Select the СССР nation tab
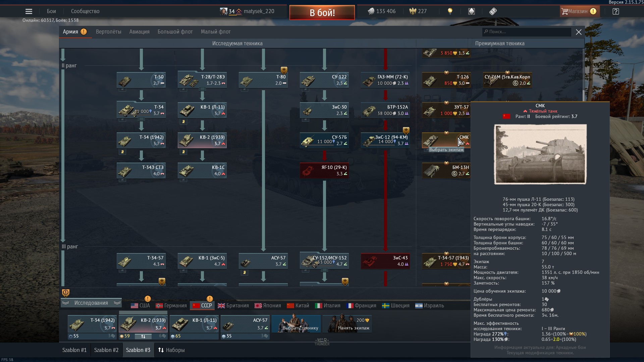The width and height of the screenshot is (644, 362). [x=202, y=306]
